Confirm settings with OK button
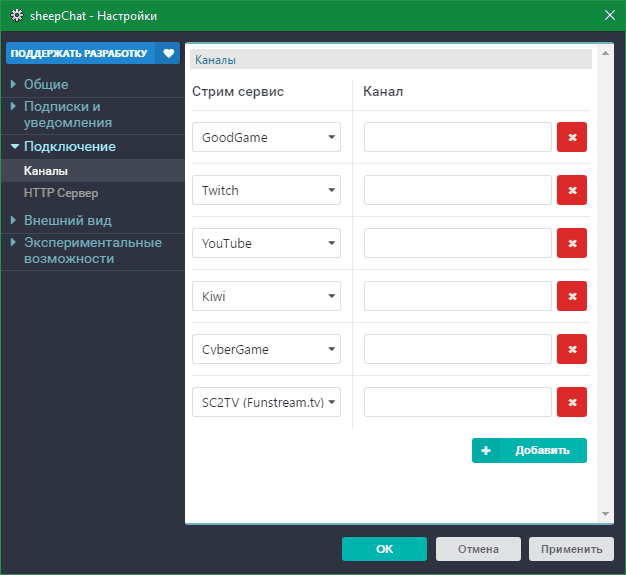 (x=384, y=549)
